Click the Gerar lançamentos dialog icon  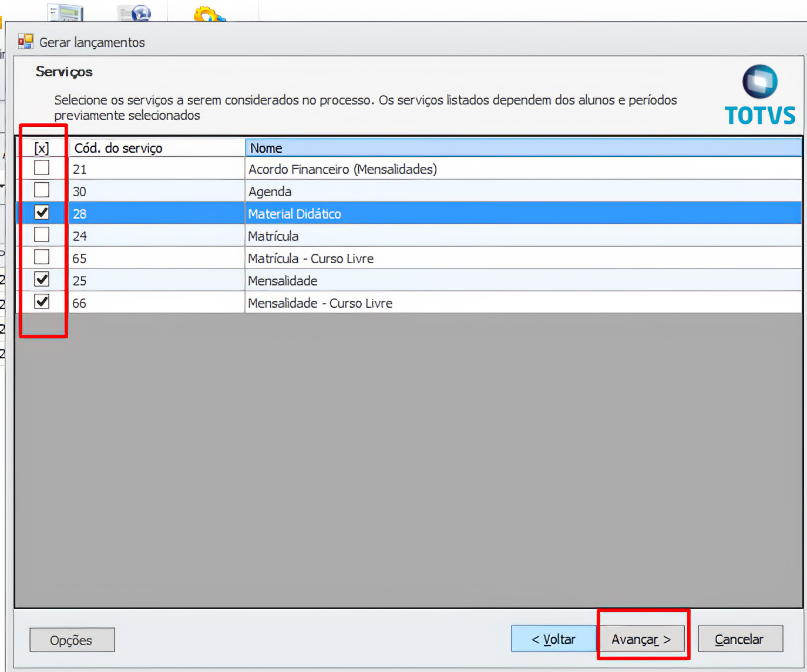(26, 42)
